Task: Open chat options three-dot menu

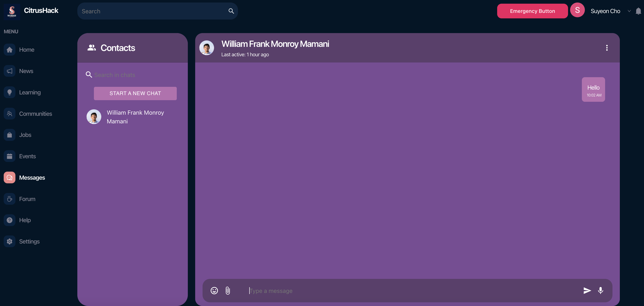Action: pos(606,48)
